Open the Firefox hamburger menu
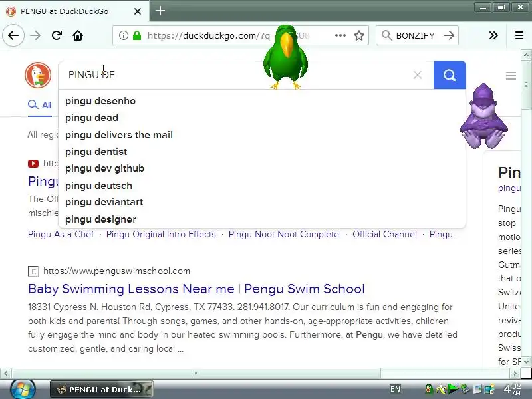 coord(519,35)
